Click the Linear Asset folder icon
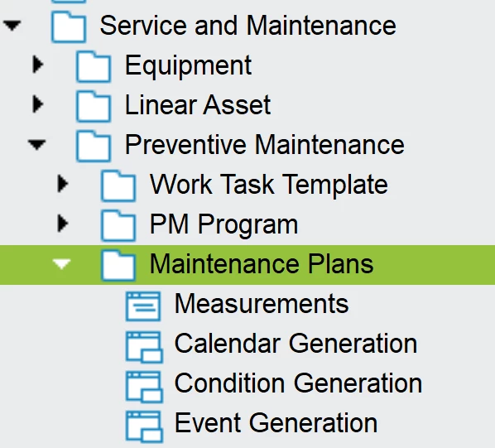495x448 pixels. (94, 106)
